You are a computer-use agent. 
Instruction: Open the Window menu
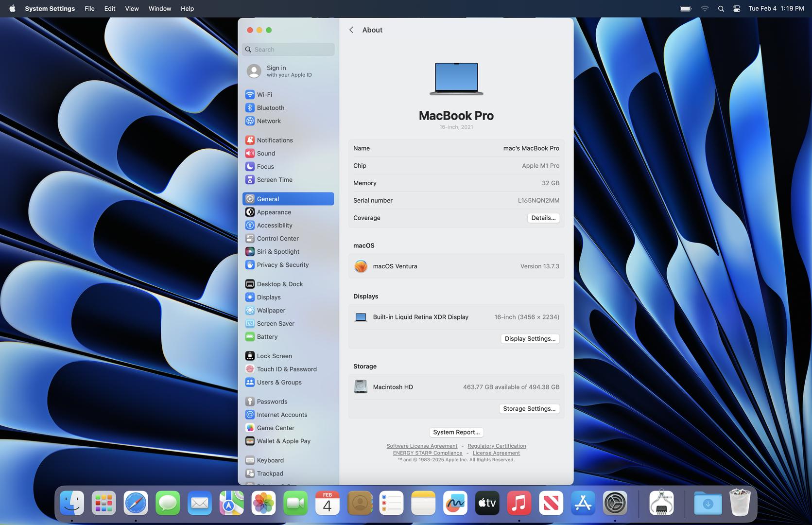pyautogui.click(x=160, y=8)
